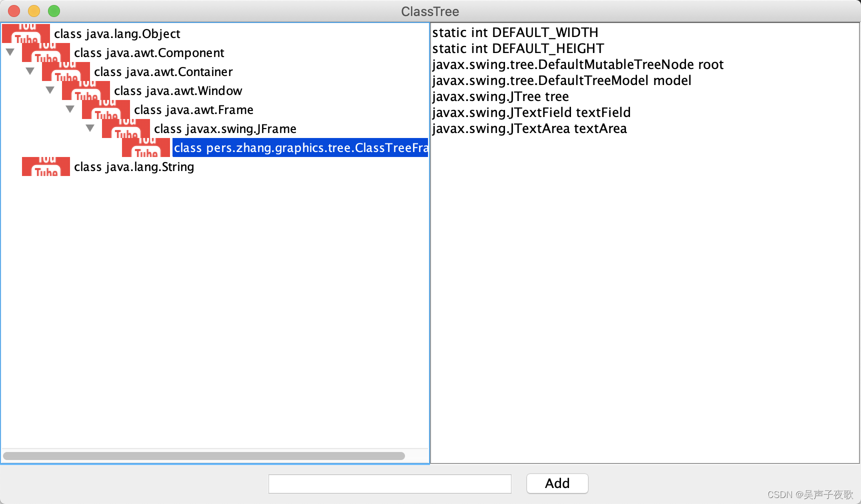Click the static int DEFAULT_WIDTH line

click(515, 32)
